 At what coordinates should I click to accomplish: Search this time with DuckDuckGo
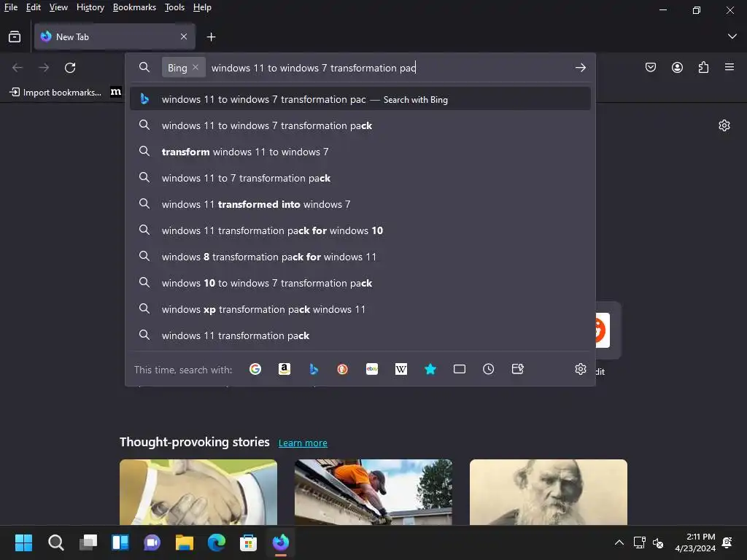point(343,369)
